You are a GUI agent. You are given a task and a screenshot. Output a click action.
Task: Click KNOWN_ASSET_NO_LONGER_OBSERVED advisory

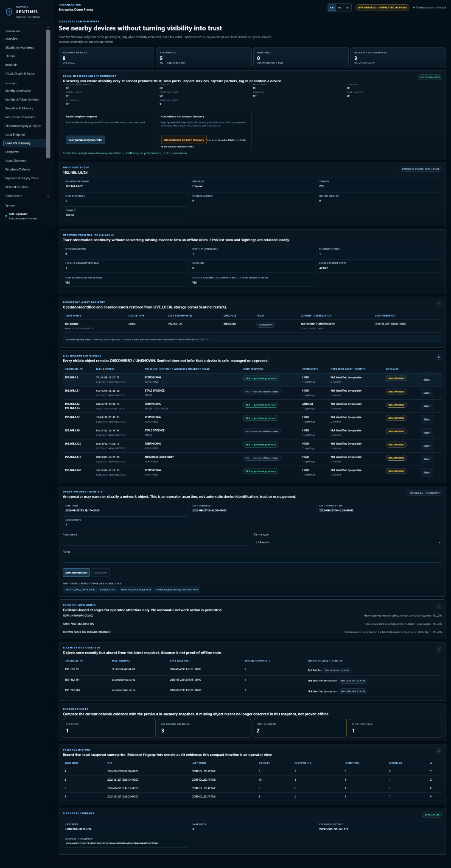coord(87,632)
